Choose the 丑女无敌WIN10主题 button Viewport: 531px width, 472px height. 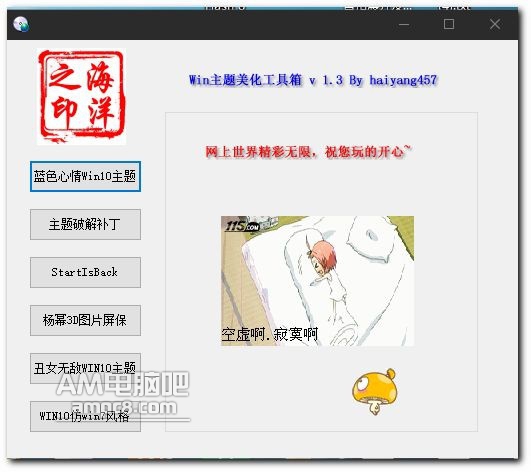[x=85, y=368]
